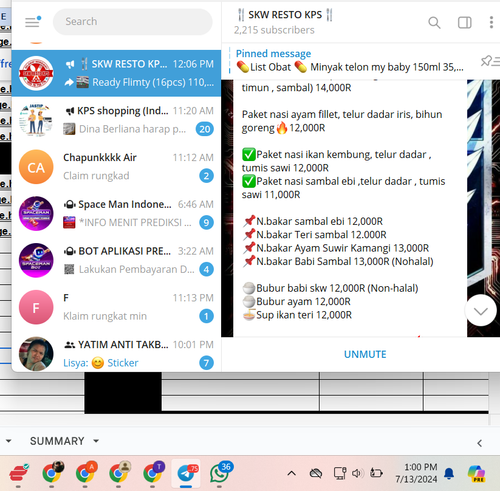
Task: Open the Space Man Indonesia chat
Action: pyautogui.click(x=116, y=214)
